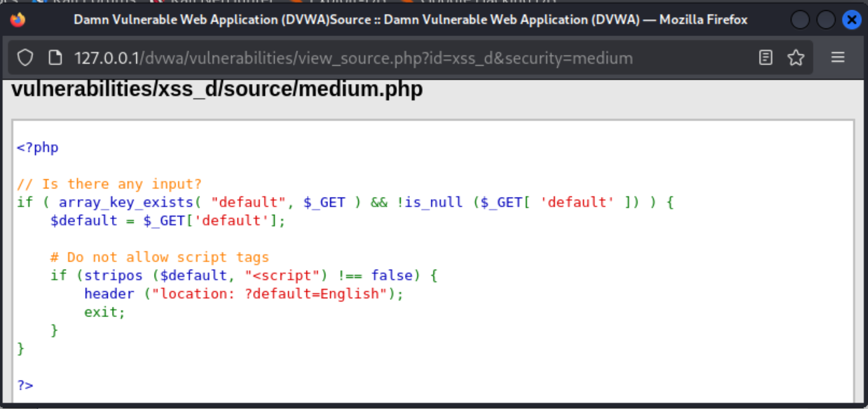The image size is (868, 409).
Task: Open the Firefox hamburger menu
Action: click(x=838, y=57)
